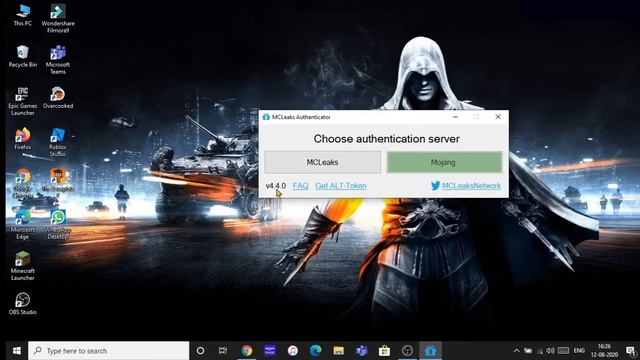Open the notification action center
Screen dimensions: 640x360
click(x=630, y=351)
